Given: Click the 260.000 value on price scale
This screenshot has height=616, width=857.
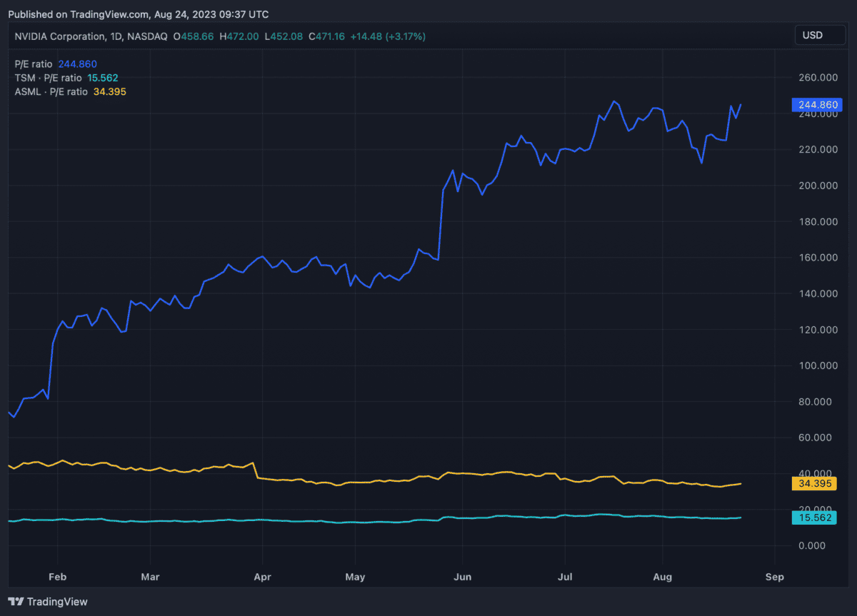Looking at the screenshot, I should tap(817, 77).
